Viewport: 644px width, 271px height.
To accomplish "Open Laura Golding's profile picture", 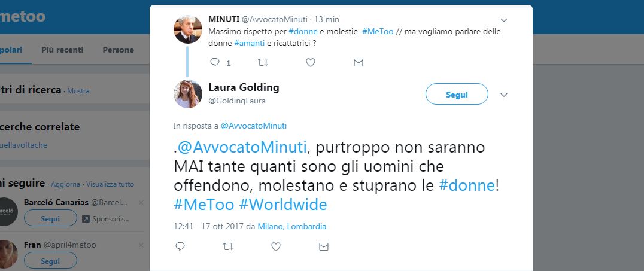I will pyautogui.click(x=188, y=94).
